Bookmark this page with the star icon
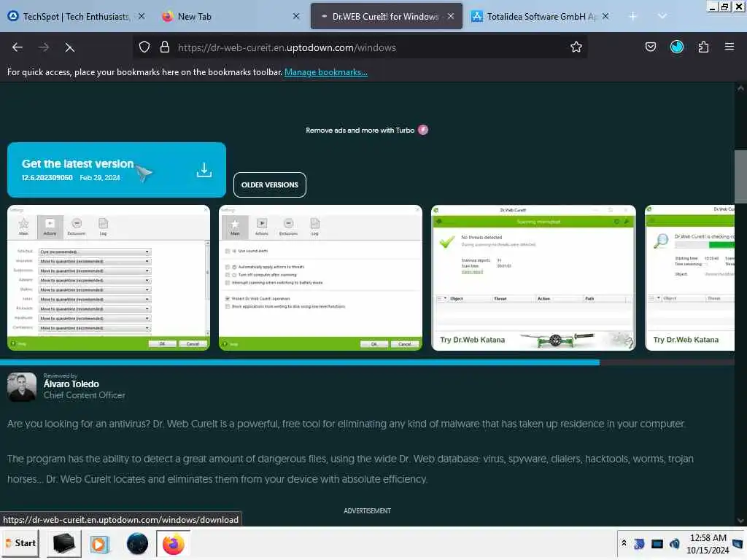The height and width of the screenshot is (560, 747). (x=576, y=47)
